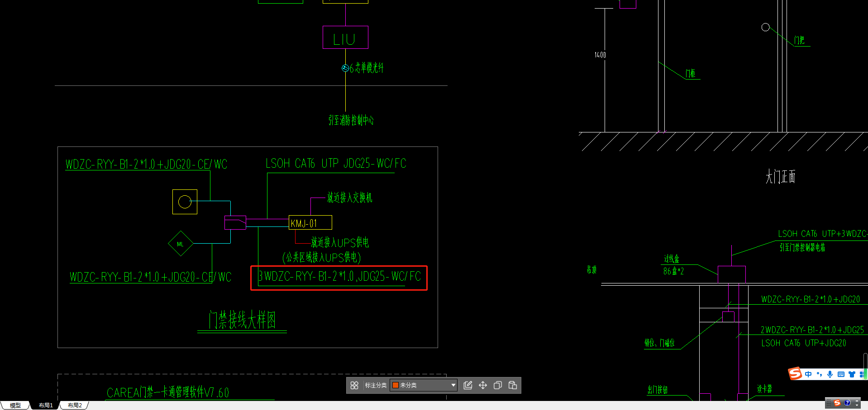
Task: Open the Sogou soft keyboard icon
Action: 841,374
